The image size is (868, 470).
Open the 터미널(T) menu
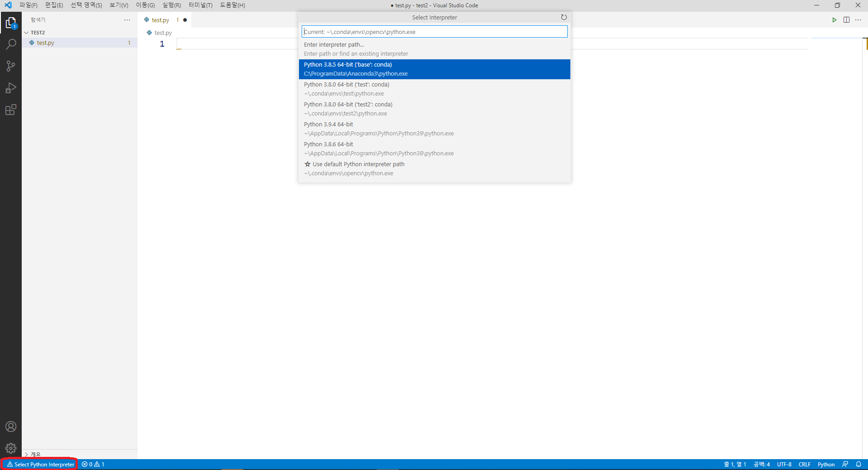[200, 5]
